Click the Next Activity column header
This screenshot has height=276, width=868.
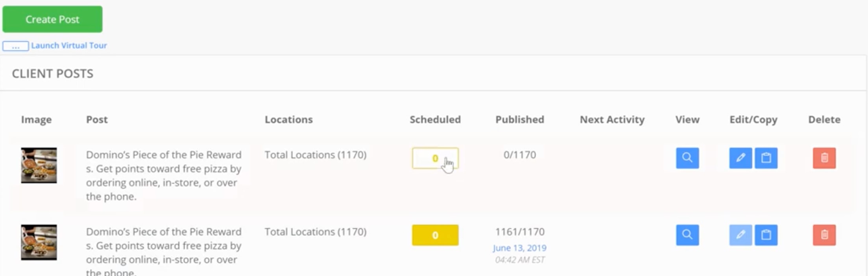point(612,120)
